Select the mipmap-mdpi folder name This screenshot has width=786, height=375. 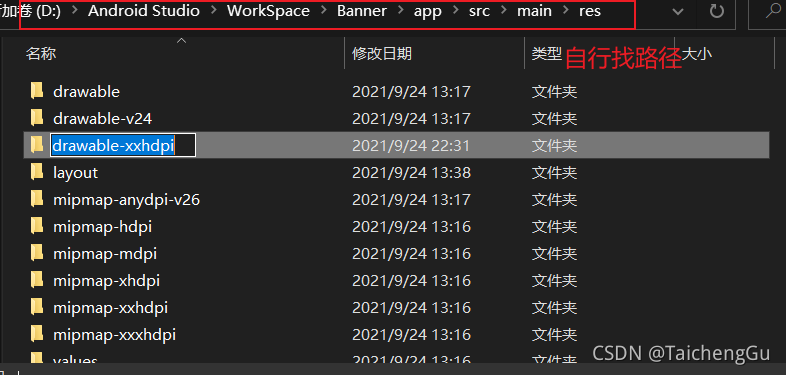click(105, 254)
